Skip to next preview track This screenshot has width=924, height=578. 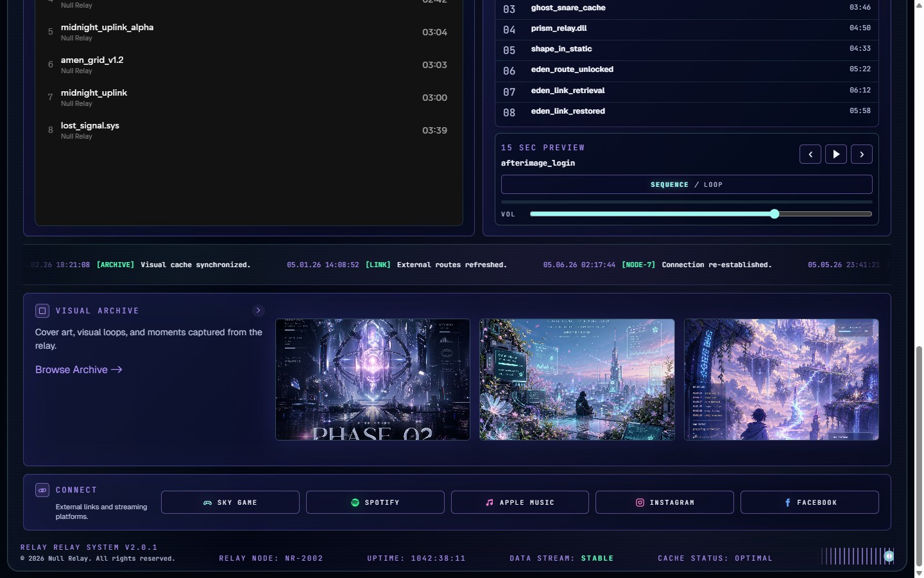click(862, 154)
